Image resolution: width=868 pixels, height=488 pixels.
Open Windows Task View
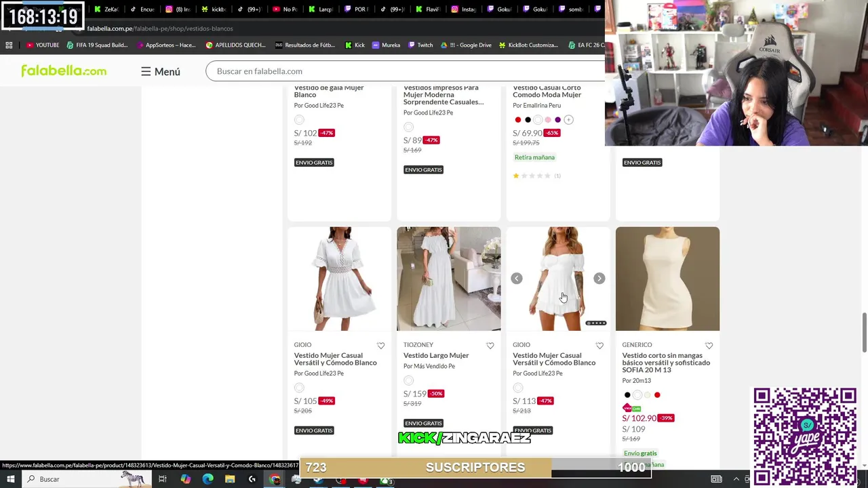163,479
